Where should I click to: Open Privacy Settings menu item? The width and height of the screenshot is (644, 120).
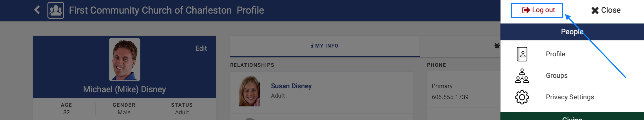tap(570, 97)
